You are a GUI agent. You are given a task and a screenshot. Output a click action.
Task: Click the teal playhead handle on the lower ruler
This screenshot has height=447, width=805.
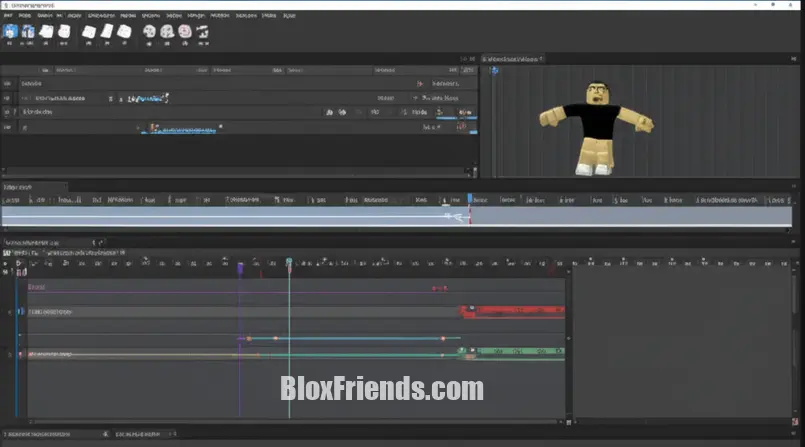(289, 263)
